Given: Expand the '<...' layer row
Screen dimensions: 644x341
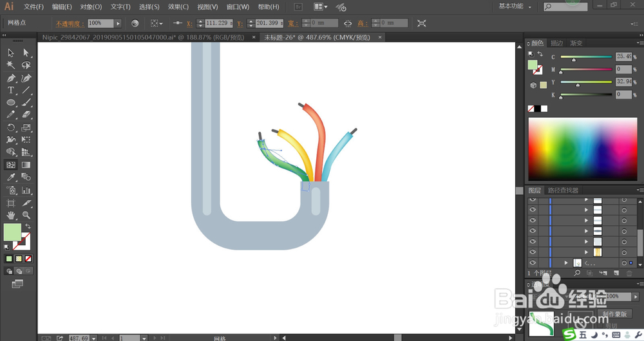Looking at the screenshot, I should (x=566, y=263).
